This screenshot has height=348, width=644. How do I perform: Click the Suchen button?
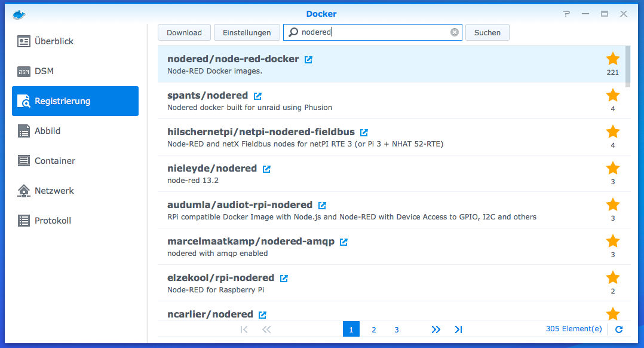click(487, 32)
